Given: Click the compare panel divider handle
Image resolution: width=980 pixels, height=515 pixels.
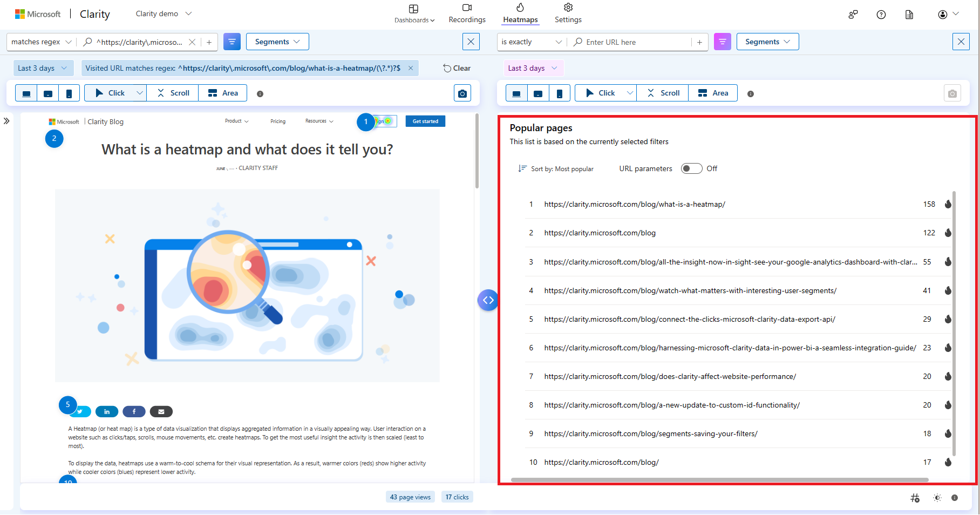Looking at the screenshot, I should tap(488, 300).
